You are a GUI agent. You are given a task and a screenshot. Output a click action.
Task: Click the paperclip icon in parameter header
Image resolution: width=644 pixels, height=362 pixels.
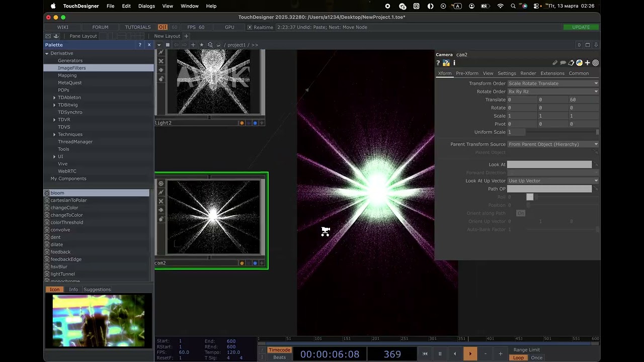tap(555, 63)
